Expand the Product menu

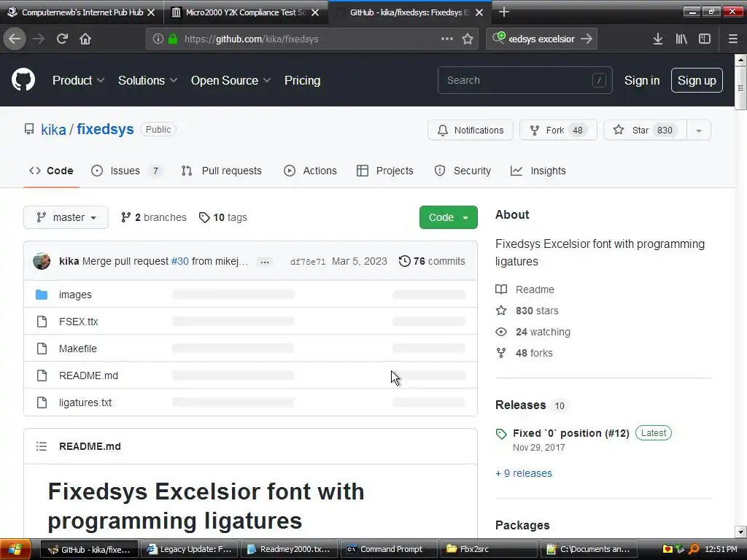click(78, 80)
